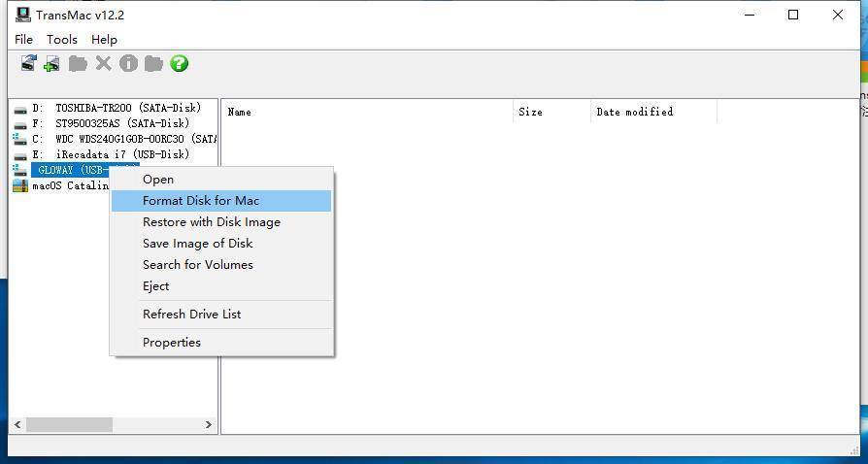Image resolution: width=868 pixels, height=464 pixels.
Task: Choose Open from the context menu
Action: pos(221,180)
